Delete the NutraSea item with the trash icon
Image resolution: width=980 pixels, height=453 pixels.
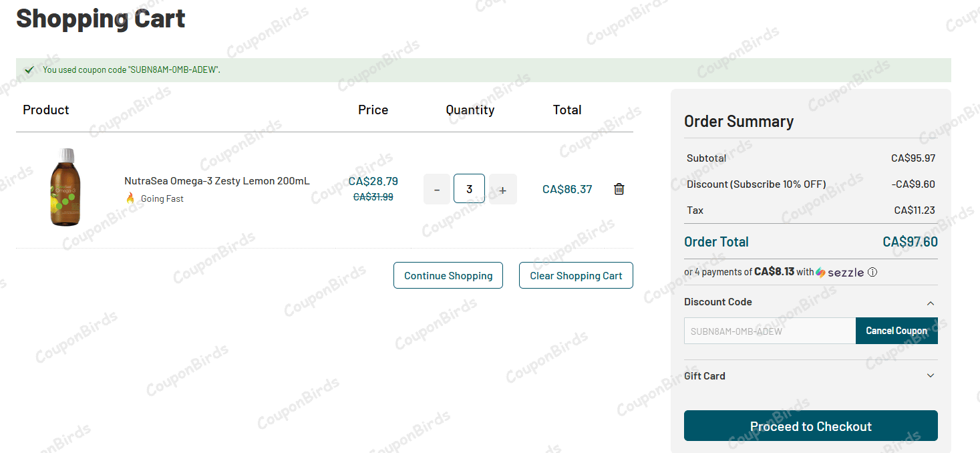pyautogui.click(x=619, y=189)
